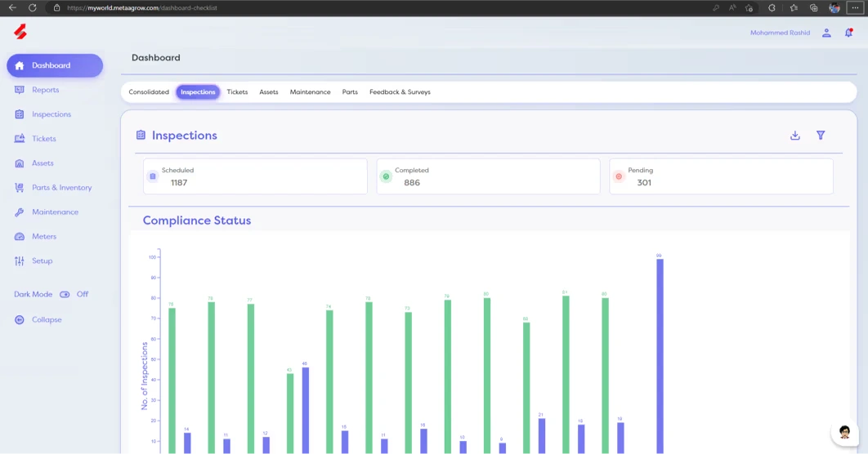This screenshot has width=868, height=454.
Task: Open the user profile icon
Action: [x=826, y=33]
